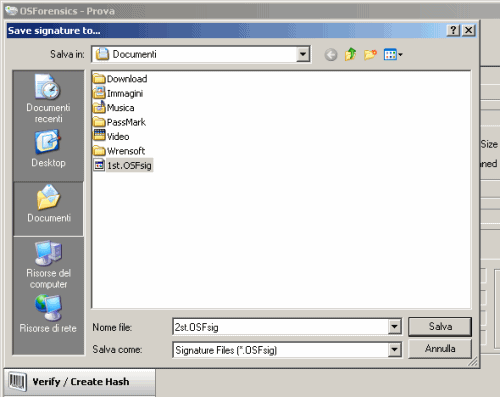
Task: Click the Download folder name
Action: point(127,79)
